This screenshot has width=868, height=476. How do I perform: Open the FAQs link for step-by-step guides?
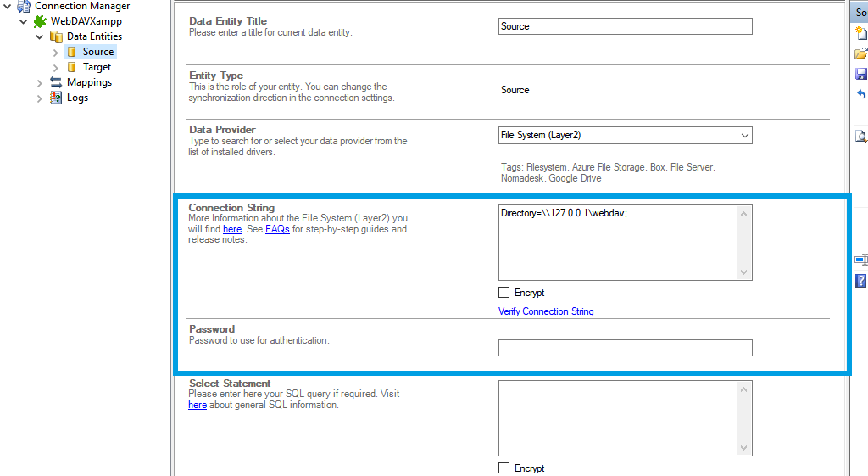click(x=277, y=229)
